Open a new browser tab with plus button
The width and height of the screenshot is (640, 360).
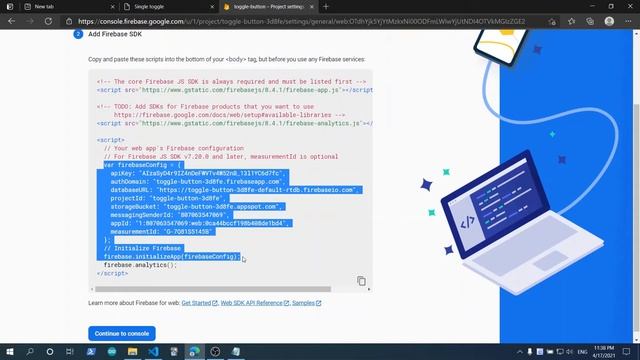pyautogui.click(x=326, y=7)
